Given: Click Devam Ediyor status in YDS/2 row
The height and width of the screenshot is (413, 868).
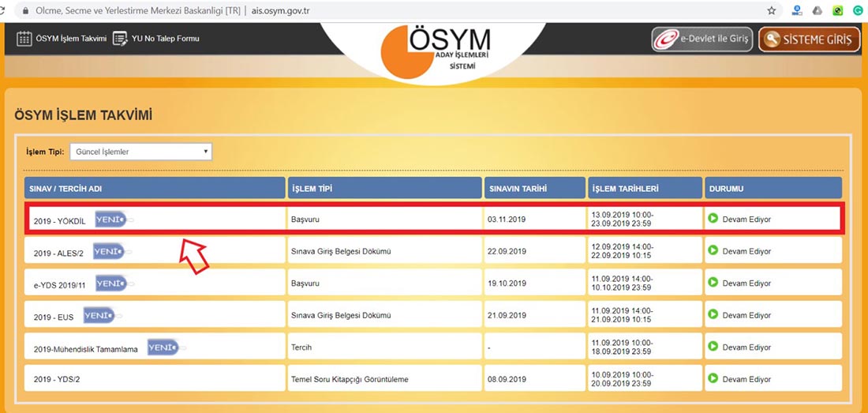Looking at the screenshot, I should coord(746,380).
